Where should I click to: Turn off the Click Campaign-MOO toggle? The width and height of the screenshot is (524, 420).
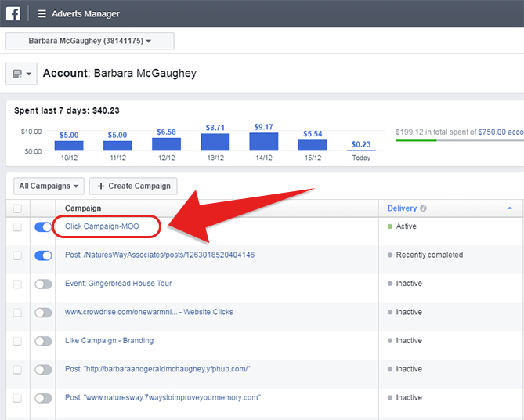tap(43, 227)
